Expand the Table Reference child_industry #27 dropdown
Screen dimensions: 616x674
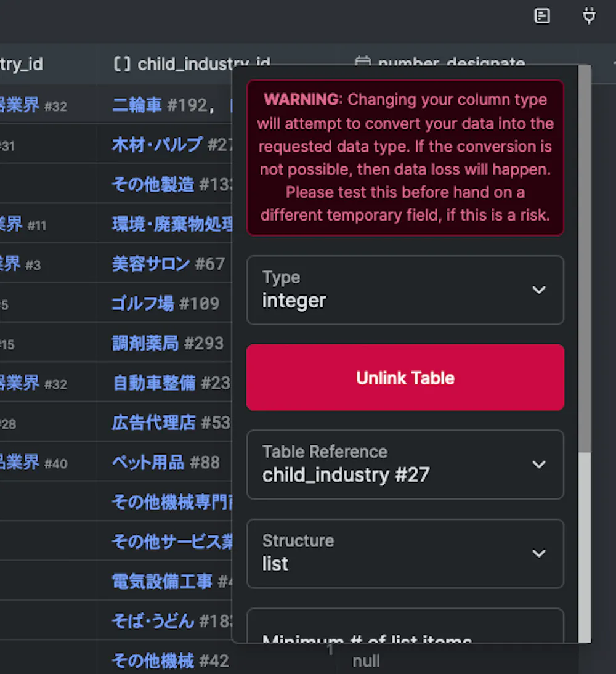(x=405, y=465)
